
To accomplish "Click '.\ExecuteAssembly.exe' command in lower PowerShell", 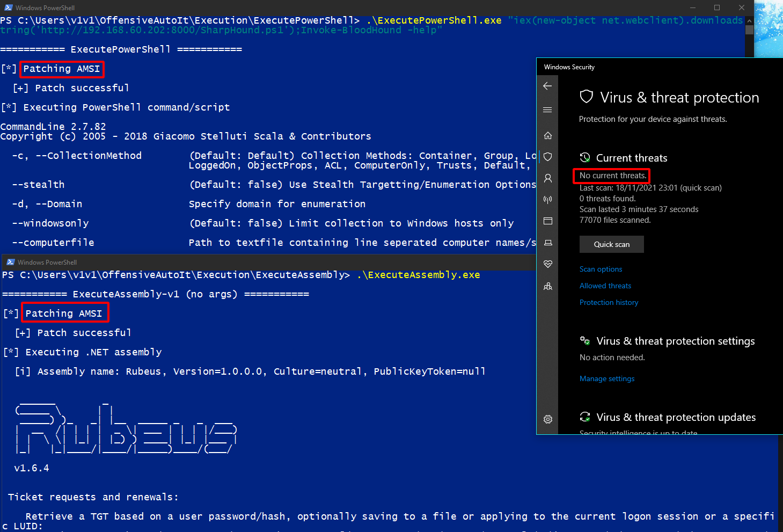I will click(x=418, y=275).
